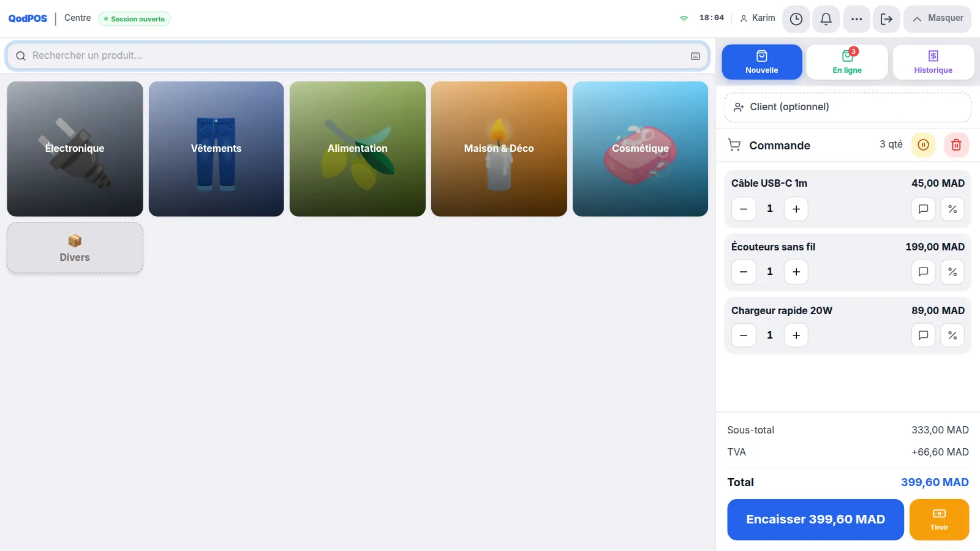Click Encaisser 399,60 MAD button
This screenshot has width=980, height=551.
coord(815,520)
